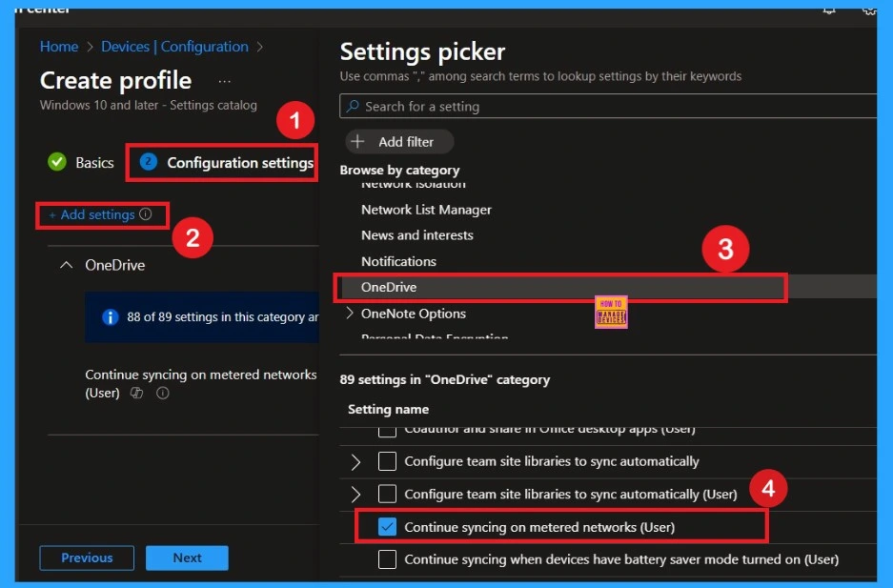The width and height of the screenshot is (893, 588).
Task: Click the Next button
Action: coord(187,558)
